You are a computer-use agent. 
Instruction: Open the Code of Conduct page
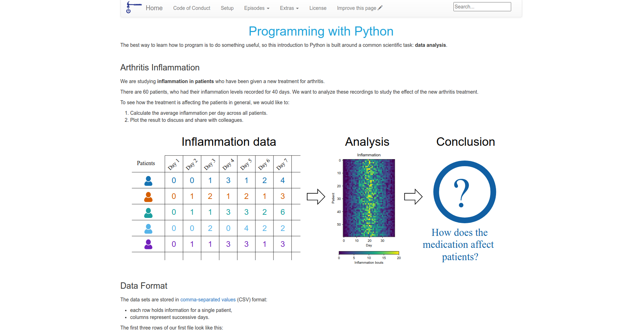[192, 8]
